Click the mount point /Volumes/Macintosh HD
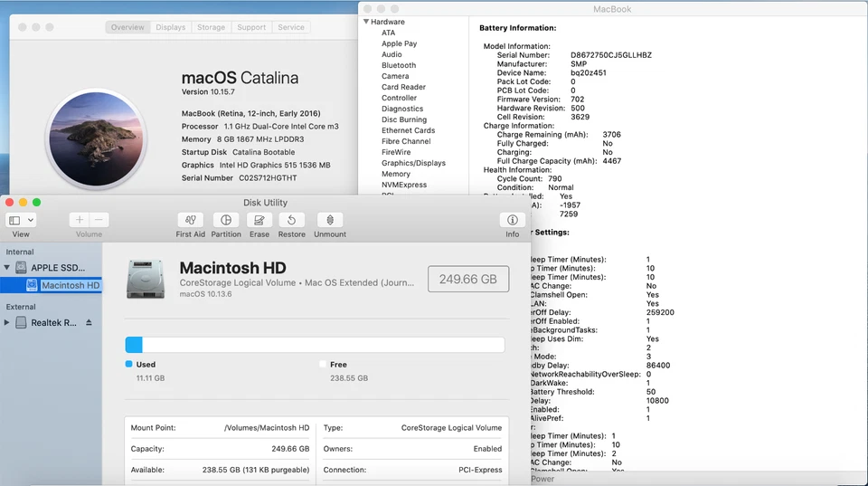The width and height of the screenshot is (868, 486). point(267,428)
